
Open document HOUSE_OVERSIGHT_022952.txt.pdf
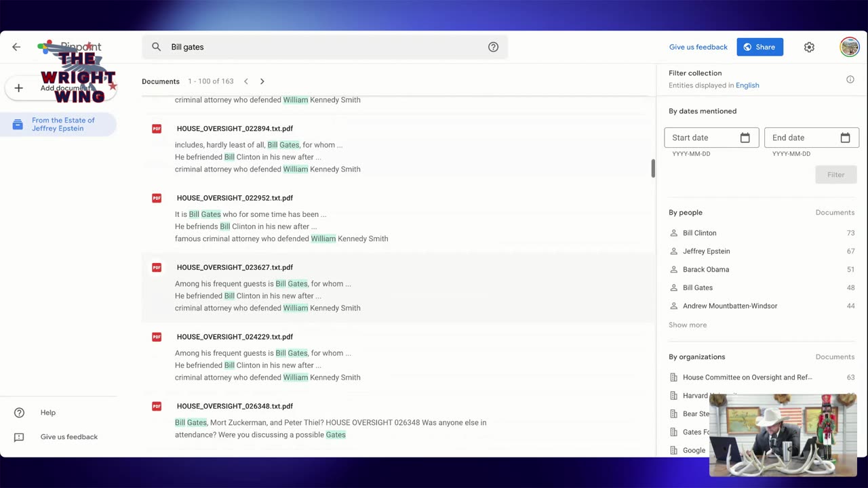click(235, 198)
